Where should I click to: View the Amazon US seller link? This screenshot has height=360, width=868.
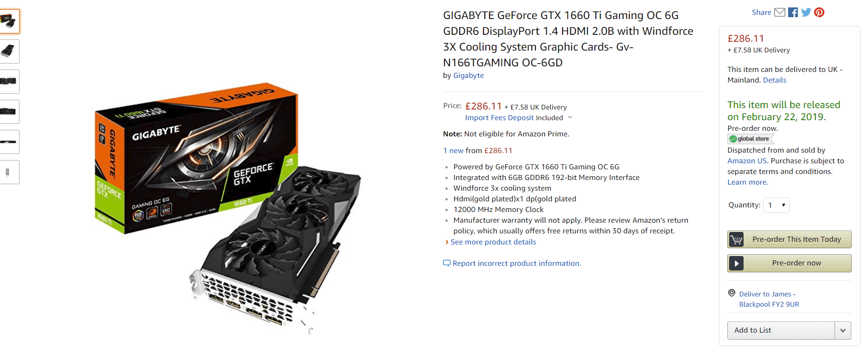pos(747,161)
